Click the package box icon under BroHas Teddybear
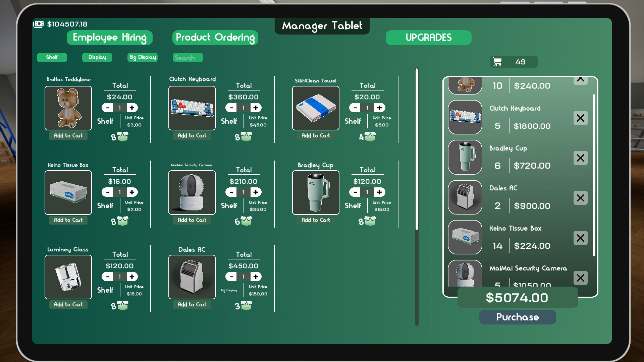Viewport: 644px width, 362px height. [123, 136]
